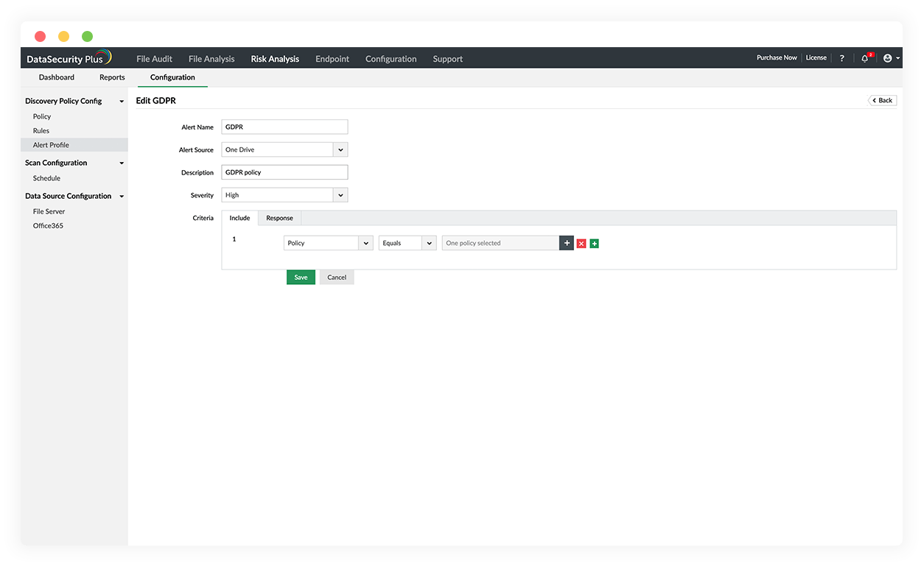
Task: Select the Configuration sub-tab
Action: coord(172,77)
